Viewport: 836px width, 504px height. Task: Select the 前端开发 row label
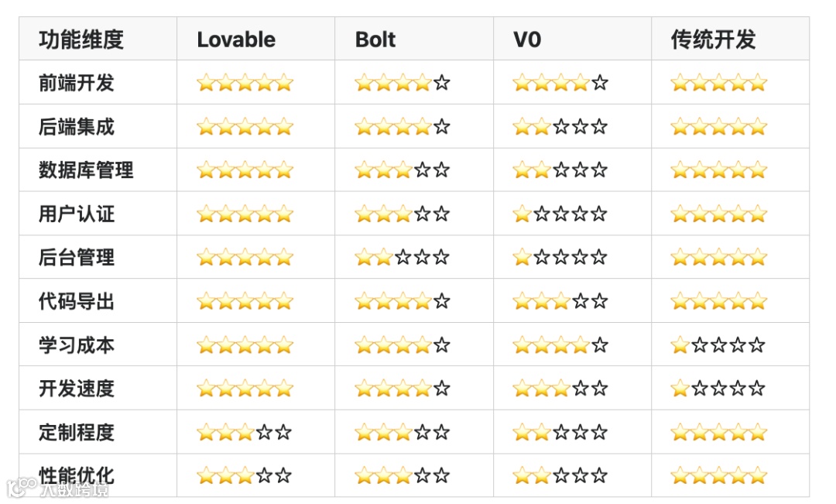click(77, 83)
